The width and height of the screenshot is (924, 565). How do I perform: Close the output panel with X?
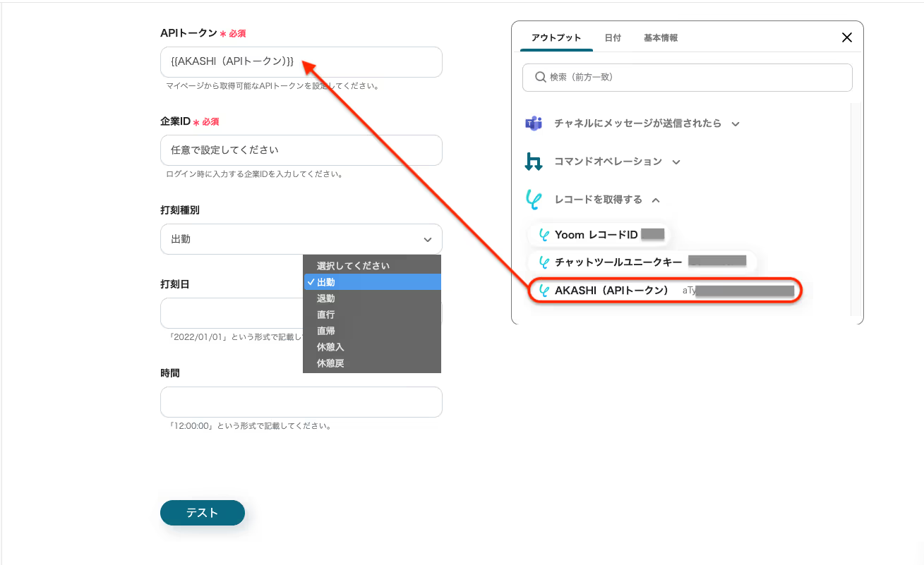(x=847, y=37)
